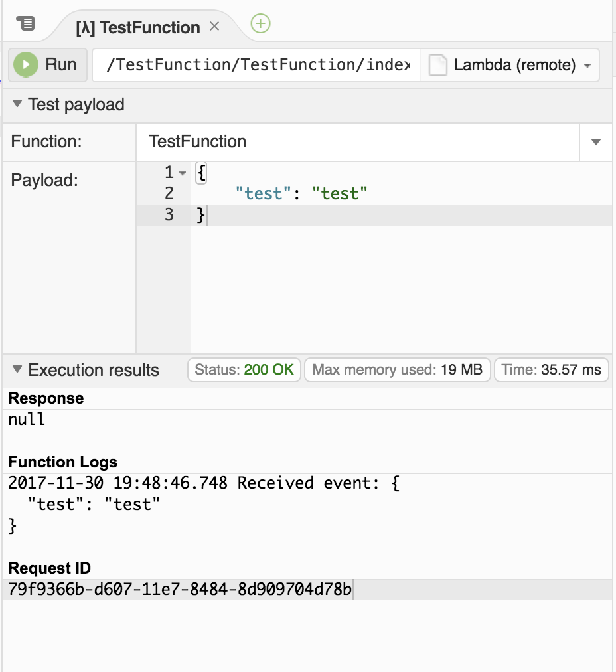The height and width of the screenshot is (672, 616).
Task: Click the Status: 200 OK badge
Action: (244, 370)
